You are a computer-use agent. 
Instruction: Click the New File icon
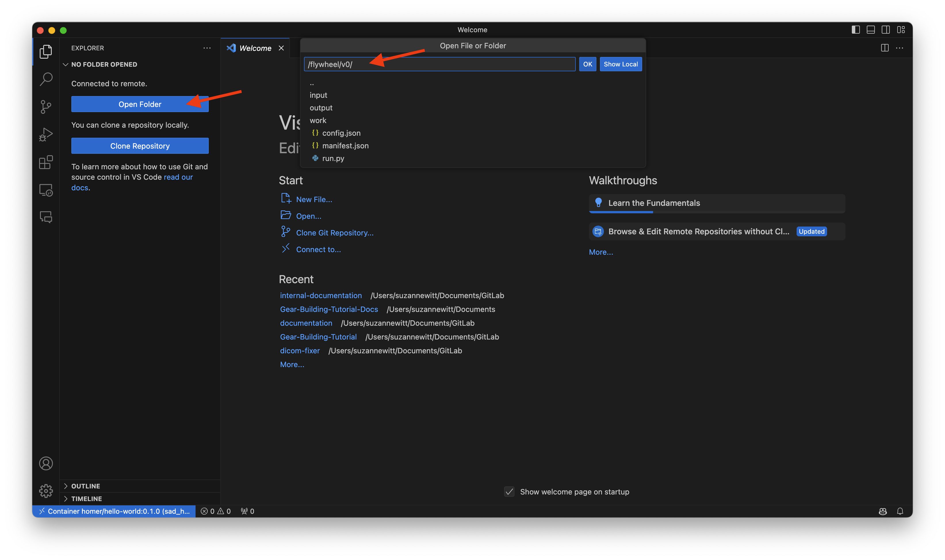pyautogui.click(x=286, y=198)
